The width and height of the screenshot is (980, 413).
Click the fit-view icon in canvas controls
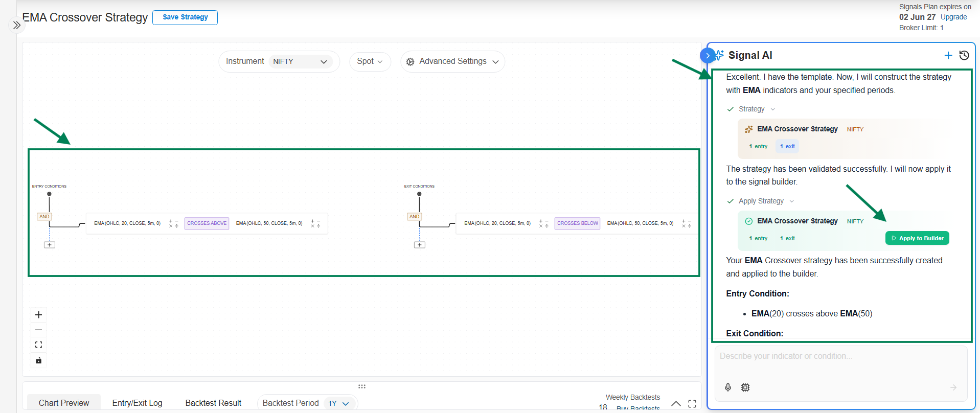38,345
